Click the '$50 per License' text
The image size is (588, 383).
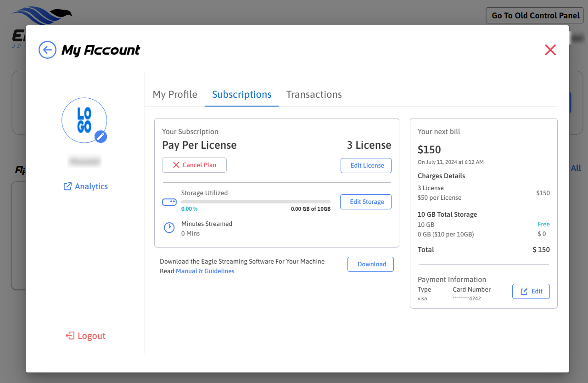pyautogui.click(x=440, y=197)
